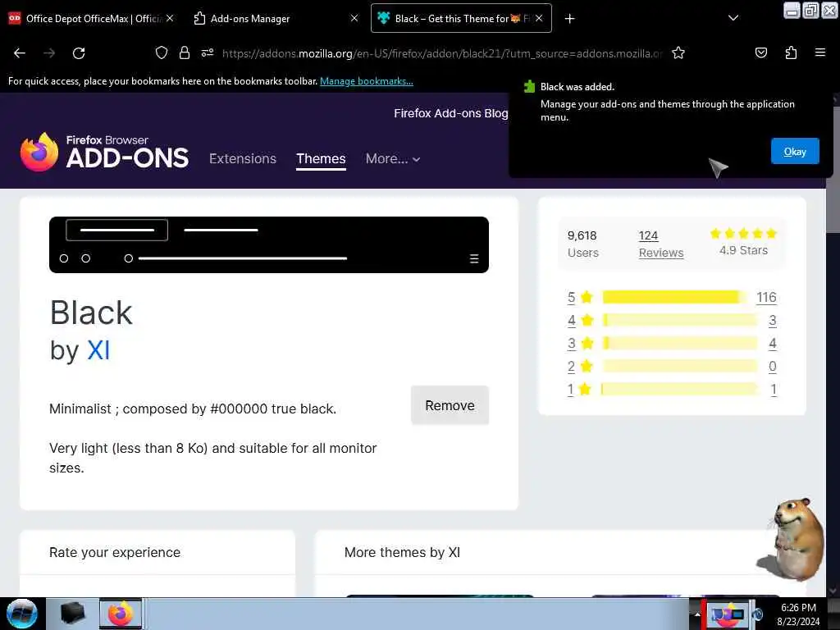Filter reviews by 5 star rating label
Viewport: 840px width, 630px height.
point(580,297)
